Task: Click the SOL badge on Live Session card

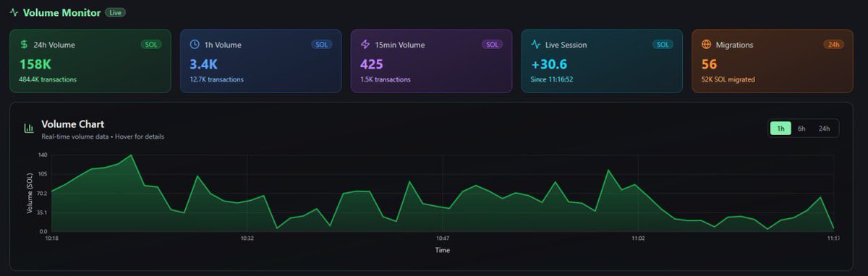Action: [663, 44]
